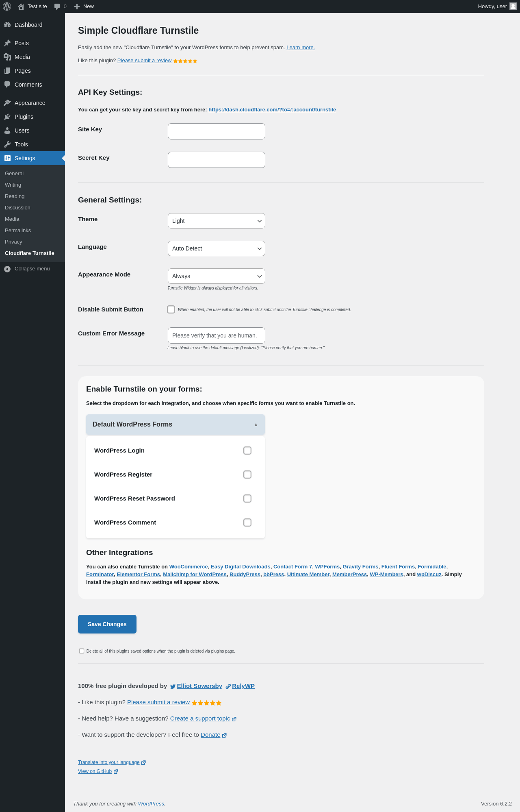Open the Permalinks settings submenu item
The height and width of the screenshot is (812, 520).
tap(18, 231)
